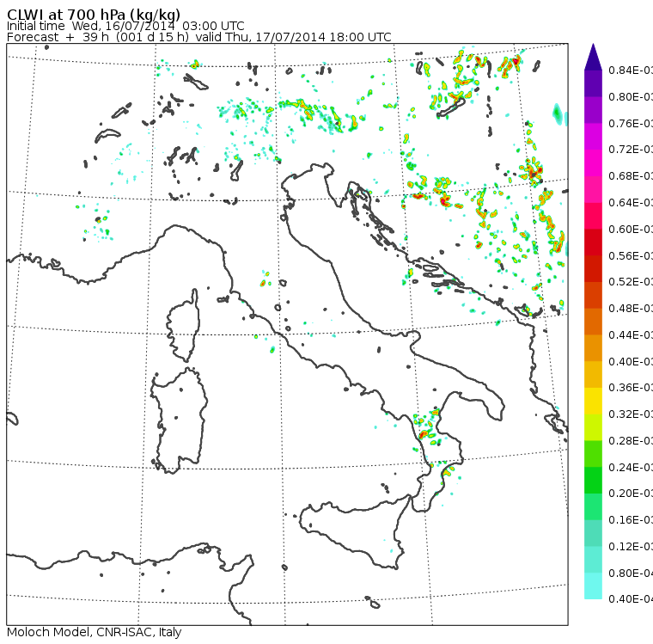Viewport: 653px width, 644px height.
Task: Click the color band between 0.20E-03 and 0.24E-03
Action: [593, 480]
